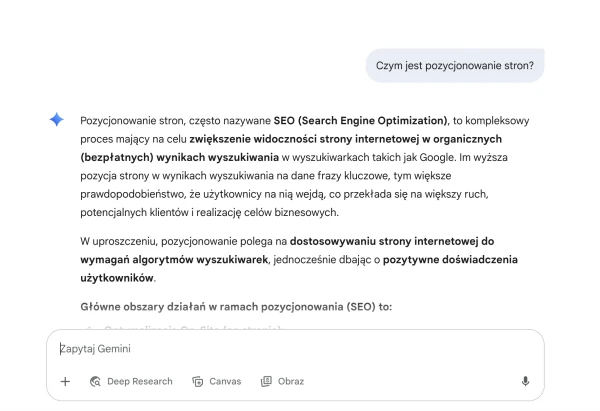The width and height of the screenshot is (600, 411).
Task: Click the bold dostosowywaniu strony internetowej do phrase
Action: pos(392,241)
